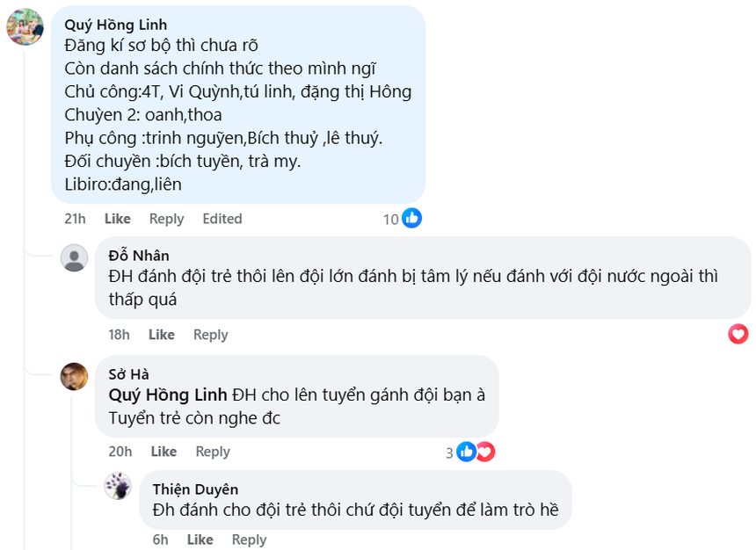Screen dimensions: 756x550
Task: Click the Reply link under Đỗ Nhân's comment
Action: 212,335
